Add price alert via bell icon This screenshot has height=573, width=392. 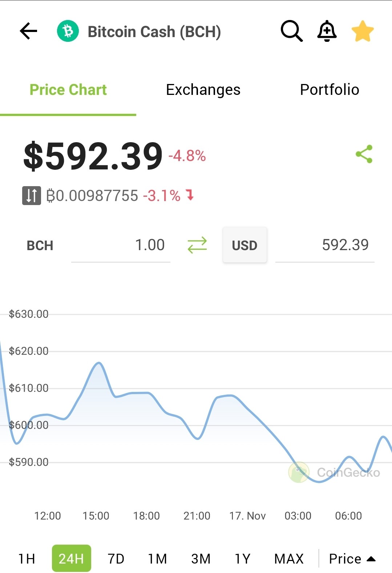click(x=327, y=31)
